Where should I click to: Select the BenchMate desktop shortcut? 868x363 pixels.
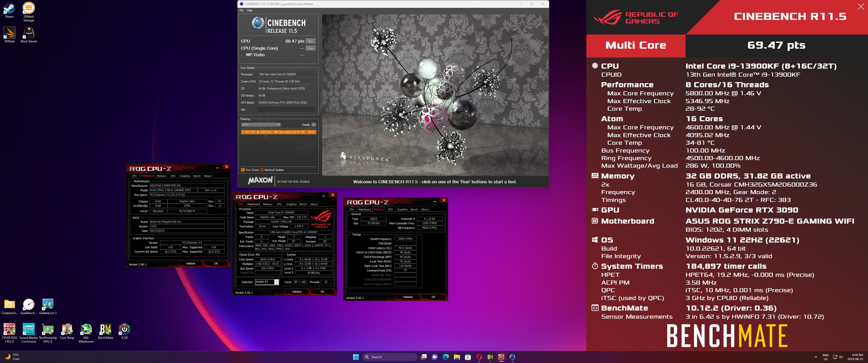point(105,332)
